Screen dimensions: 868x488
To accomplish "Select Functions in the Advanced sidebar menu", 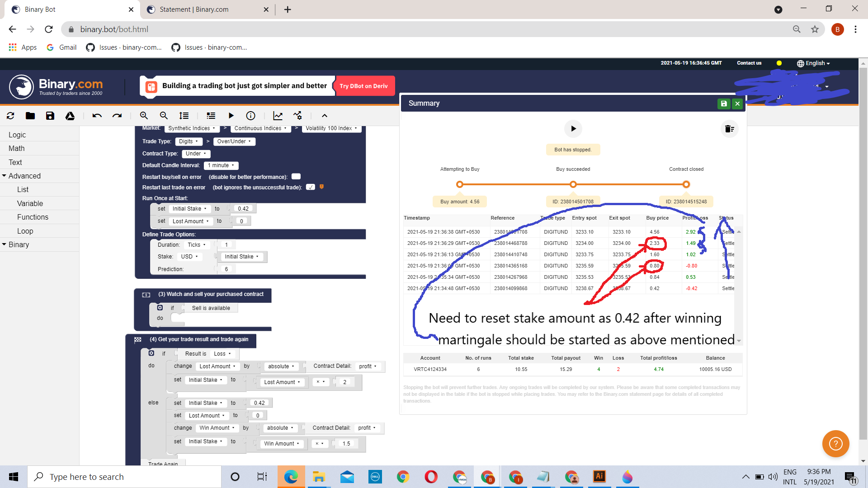I will point(33,217).
